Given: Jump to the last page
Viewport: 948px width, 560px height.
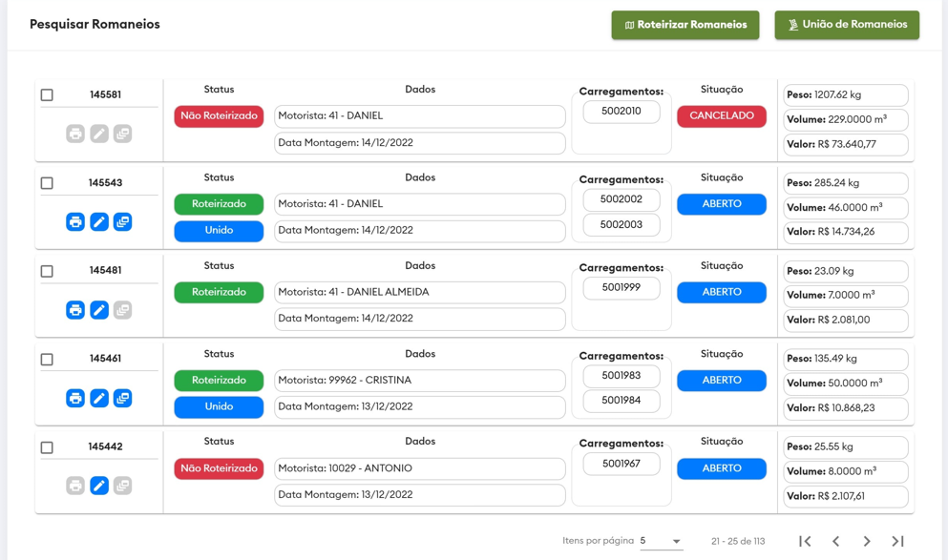Looking at the screenshot, I should pyautogui.click(x=897, y=541).
